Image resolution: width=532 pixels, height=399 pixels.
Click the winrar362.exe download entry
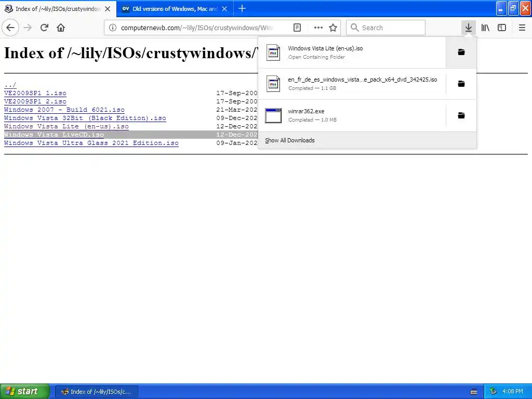click(352, 116)
